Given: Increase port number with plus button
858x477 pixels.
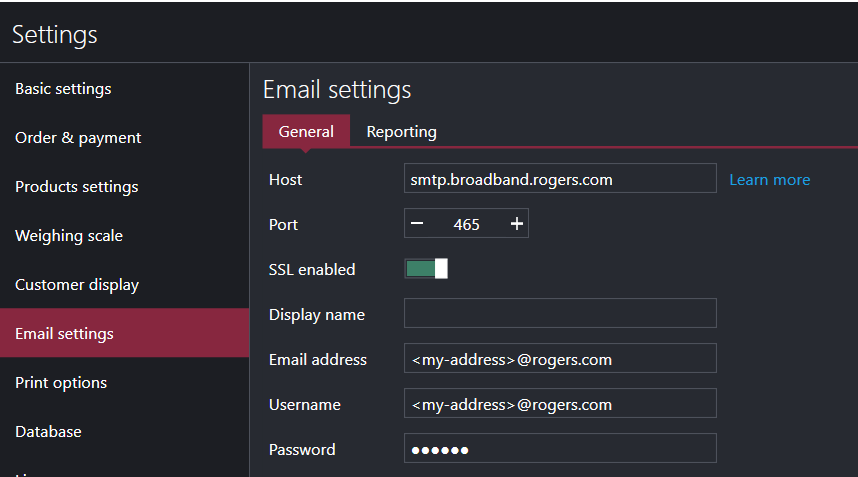Looking at the screenshot, I should pos(516,224).
